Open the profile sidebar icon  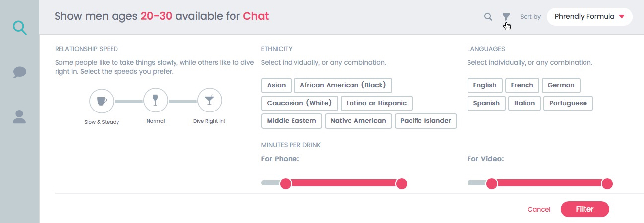(19, 117)
